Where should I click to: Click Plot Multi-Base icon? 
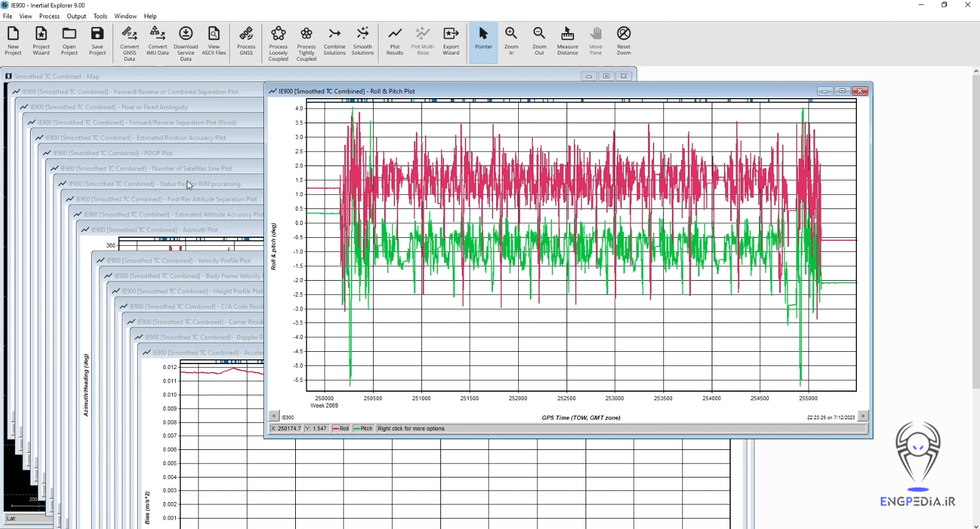[x=423, y=42]
